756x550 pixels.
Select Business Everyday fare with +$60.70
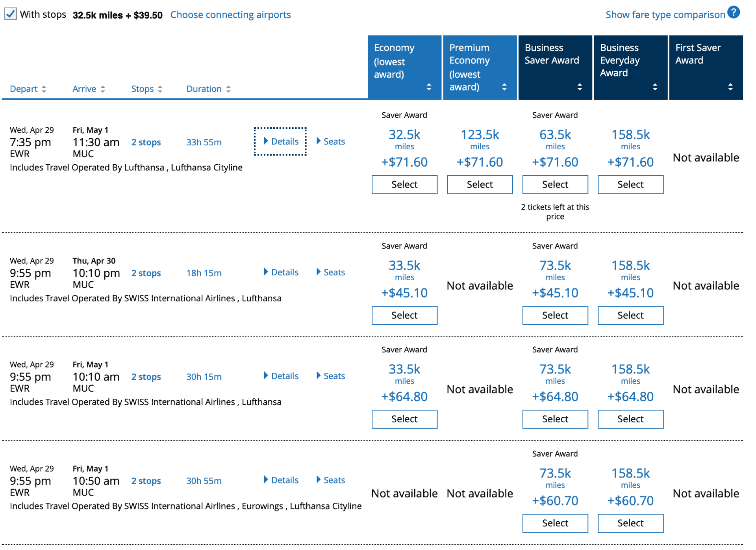pos(630,523)
